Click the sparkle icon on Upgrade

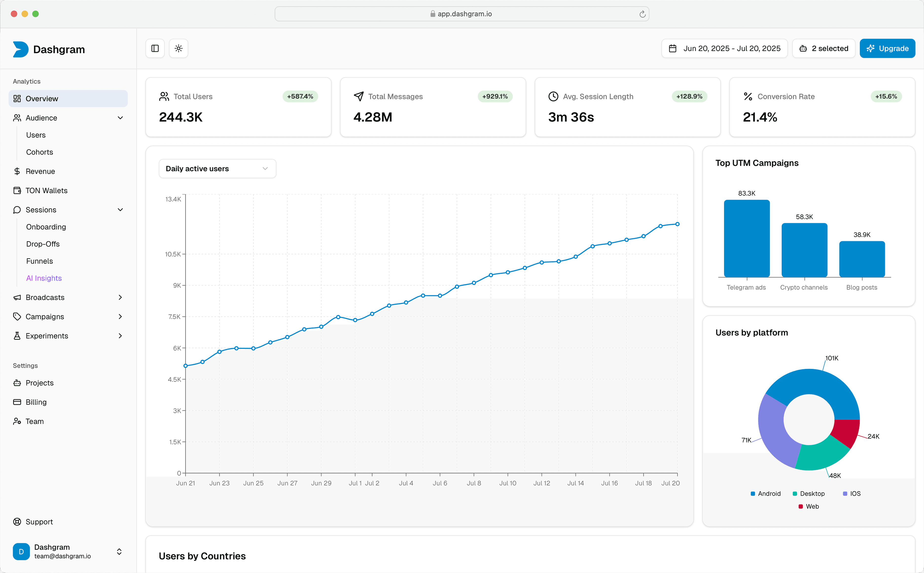click(871, 49)
